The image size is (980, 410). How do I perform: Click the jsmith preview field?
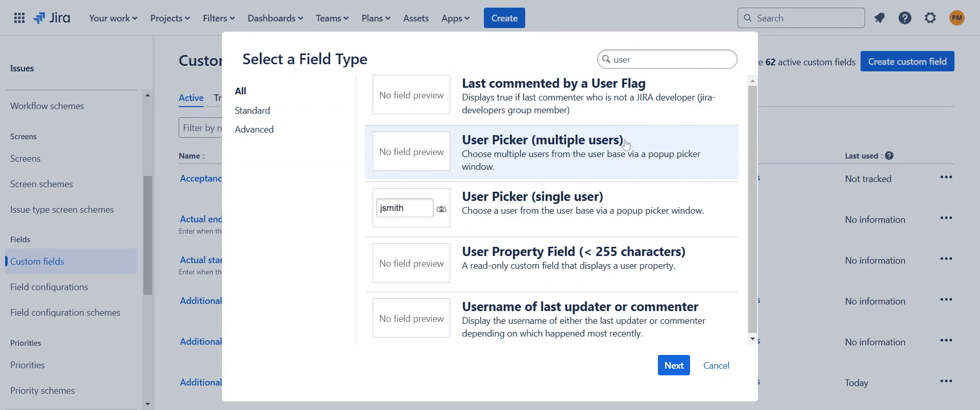tap(405, 208)
